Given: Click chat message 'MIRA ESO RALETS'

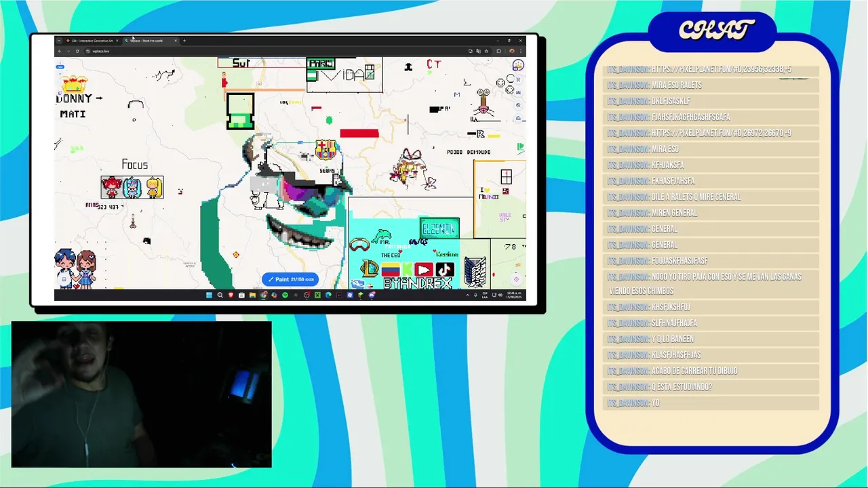Looking at the screenshot, I should 677,85.
